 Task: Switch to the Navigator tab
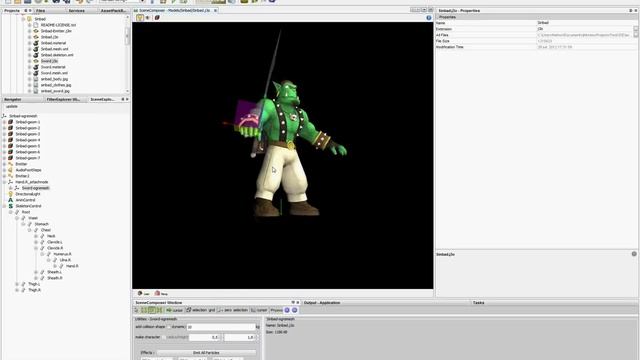[13, 99]
